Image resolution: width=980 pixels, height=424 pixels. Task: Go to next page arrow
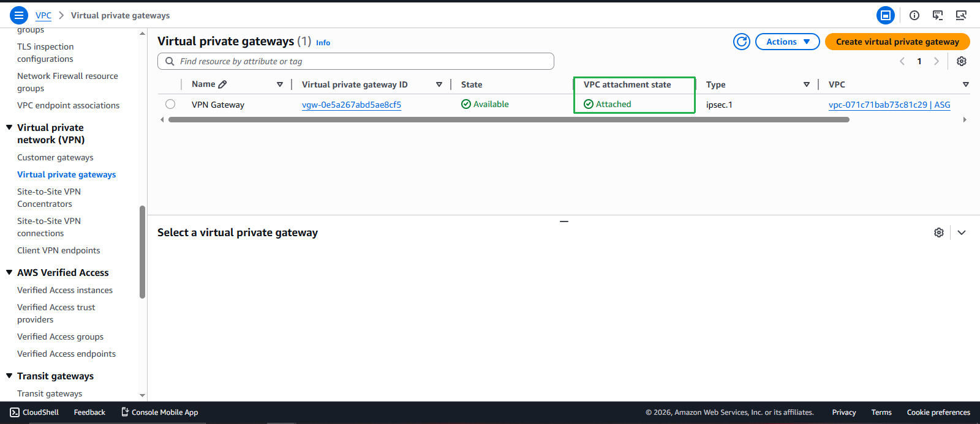pyautogui.click(x=936, y=61)
